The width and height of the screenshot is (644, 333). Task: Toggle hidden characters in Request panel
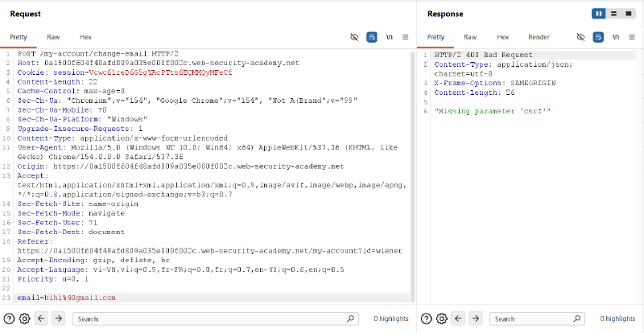click(354, 37)
